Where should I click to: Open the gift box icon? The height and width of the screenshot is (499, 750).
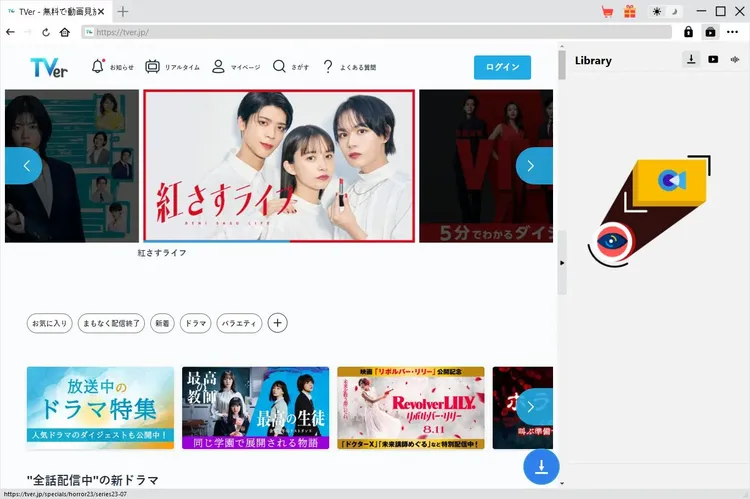(629, 12)
